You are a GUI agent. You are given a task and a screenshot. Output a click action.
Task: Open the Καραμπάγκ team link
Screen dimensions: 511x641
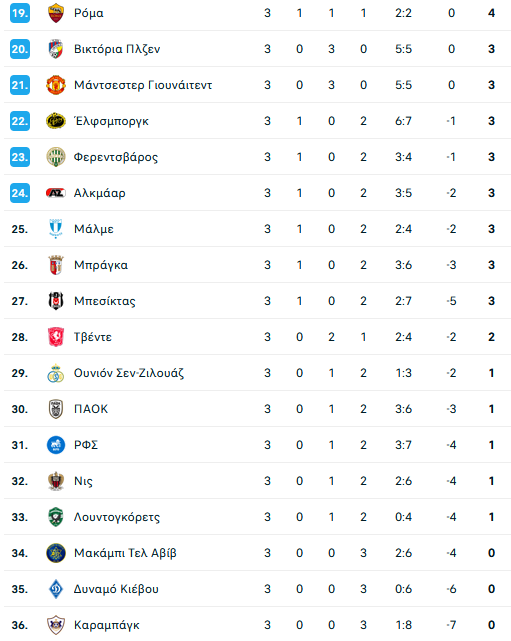(107, 625)
